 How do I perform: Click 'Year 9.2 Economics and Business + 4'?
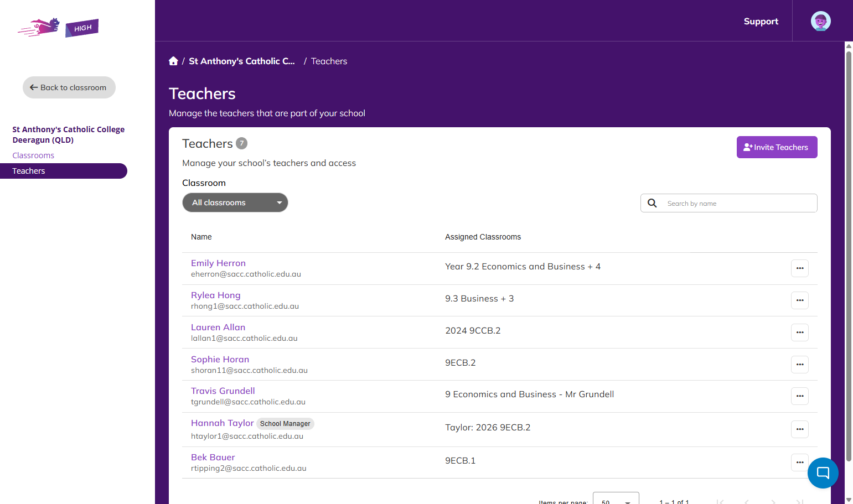(x=523, y=267)
